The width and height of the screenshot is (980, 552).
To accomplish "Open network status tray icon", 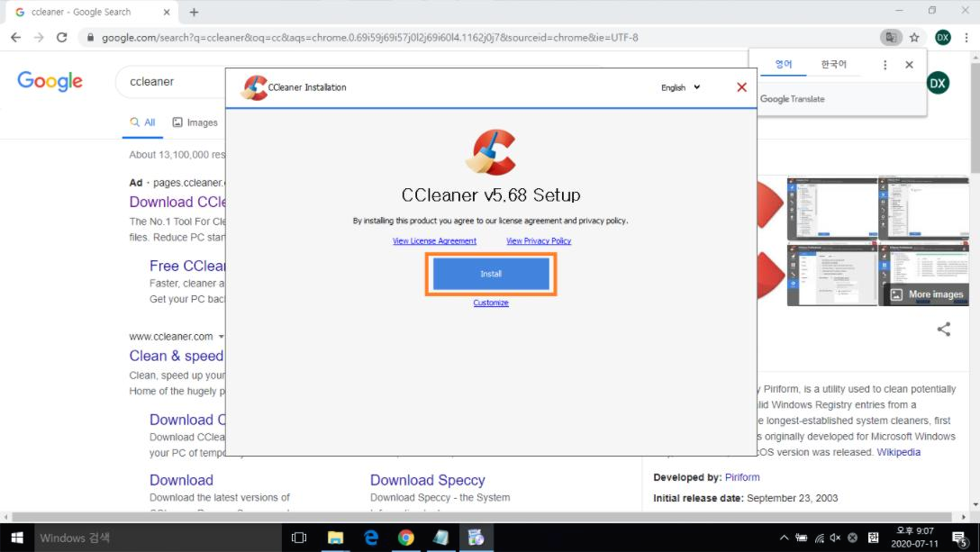I will tap(819, 538).
